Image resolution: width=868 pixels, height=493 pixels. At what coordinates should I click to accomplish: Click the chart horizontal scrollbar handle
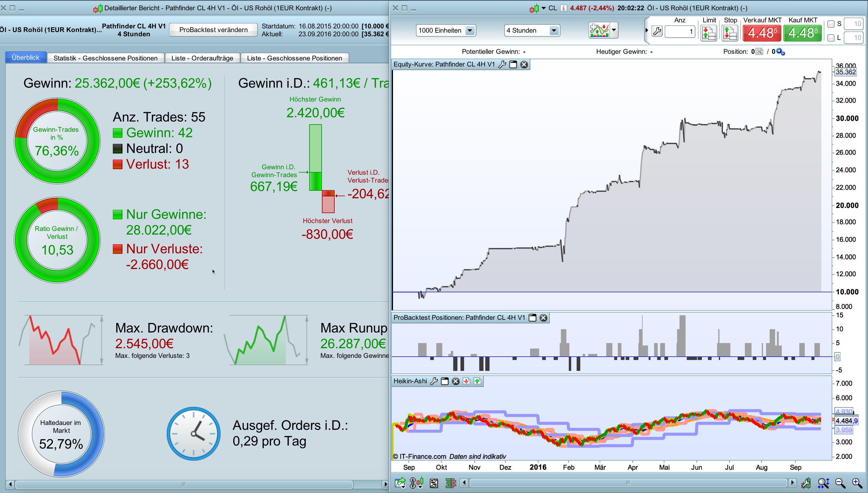[x=628, y=482]
